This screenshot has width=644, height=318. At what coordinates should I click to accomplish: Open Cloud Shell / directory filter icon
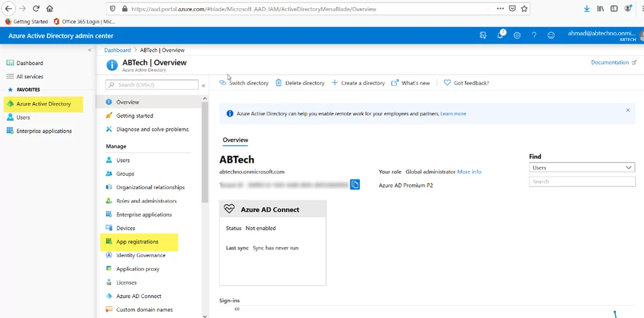(483, 35)
